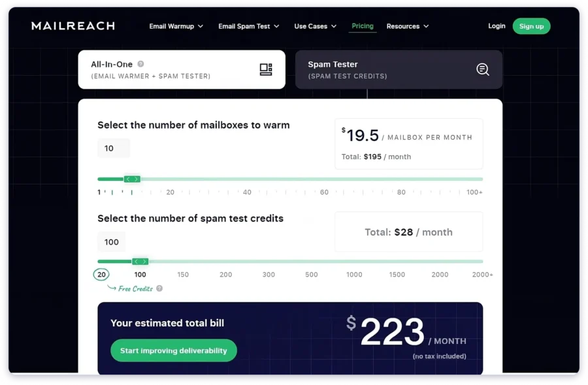This screenshot has width=588, height=385.
Task: Click Start improving deliverability button
Action: point(174,350)
